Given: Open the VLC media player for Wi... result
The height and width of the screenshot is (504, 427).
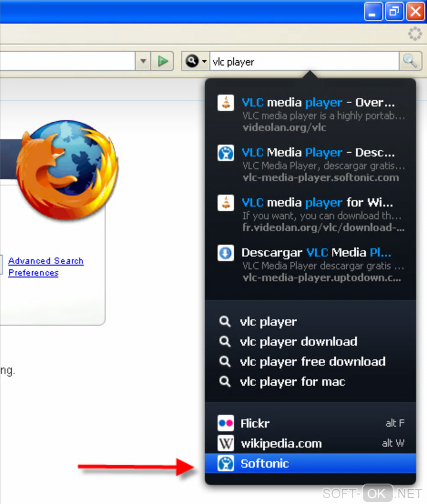Looking at the screenshot, I should (310, 215).
